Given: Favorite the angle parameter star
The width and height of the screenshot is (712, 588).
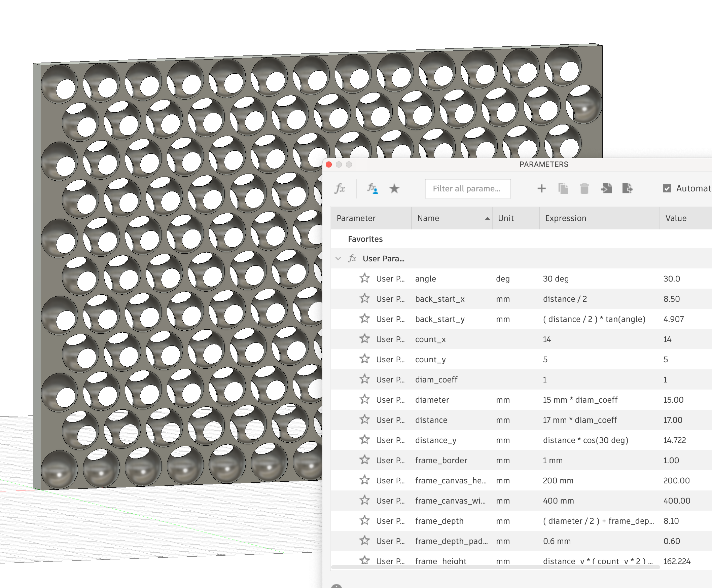Looking at the screenshot, I should [364, 278].
